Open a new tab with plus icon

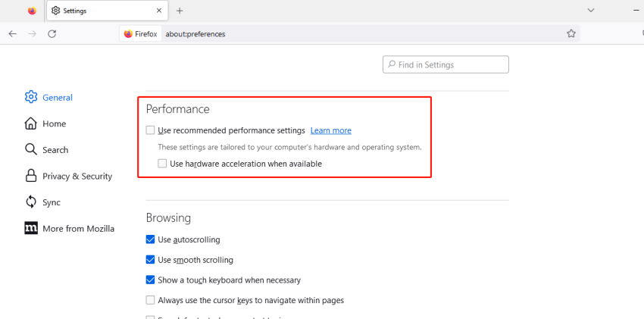point(180,11)
